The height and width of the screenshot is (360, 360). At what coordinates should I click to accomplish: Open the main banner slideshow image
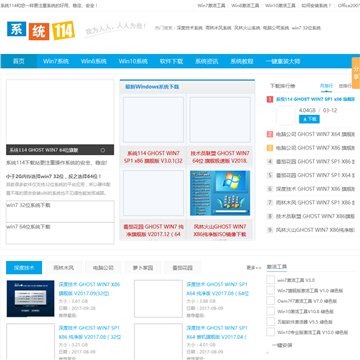click(60, 112)
